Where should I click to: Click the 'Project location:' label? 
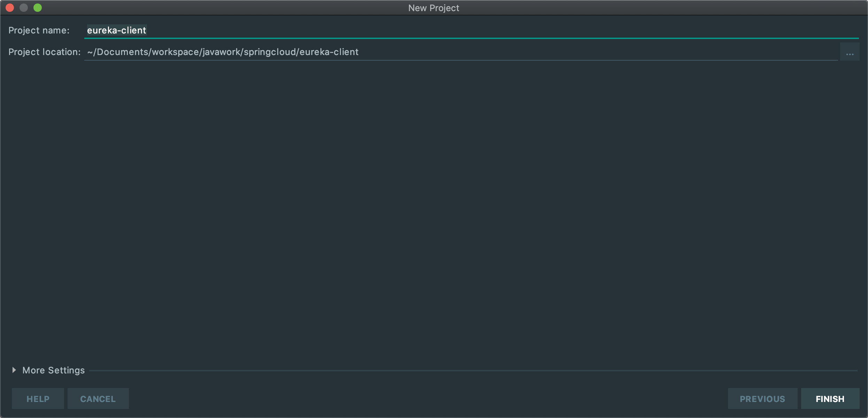pos(44,52)
